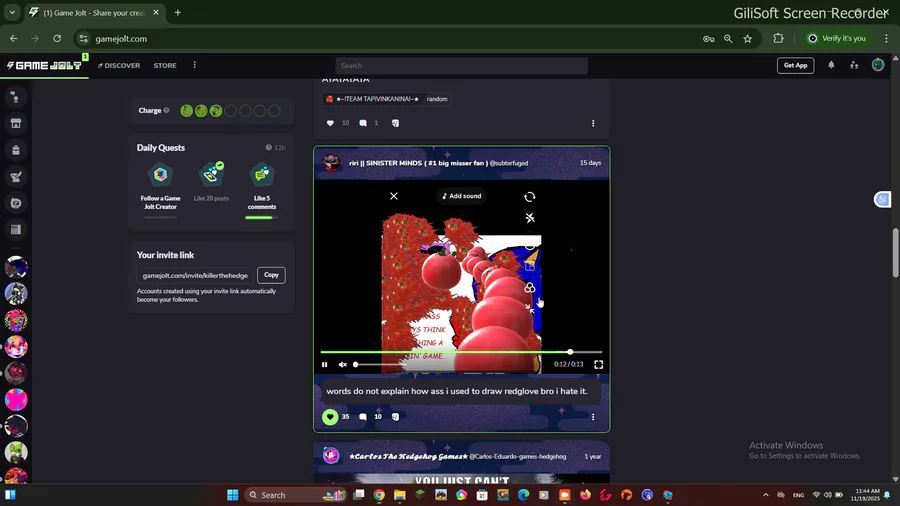Like the TEAM TAPIVINKANINA post with 10 likes
The image size is (900, 506).
click(330, 123)
